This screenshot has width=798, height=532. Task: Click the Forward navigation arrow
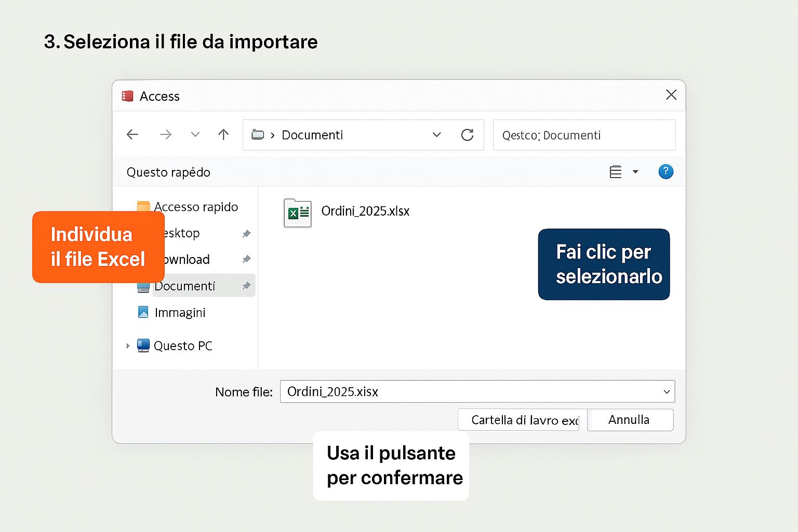[166, 135]
